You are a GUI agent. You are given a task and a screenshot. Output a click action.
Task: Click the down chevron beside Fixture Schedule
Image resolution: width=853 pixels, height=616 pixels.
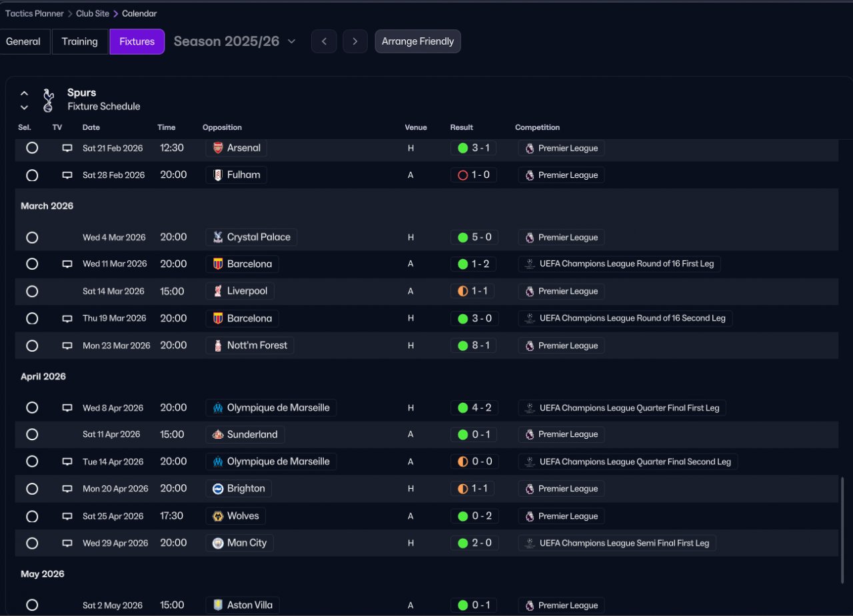click(x=24, y=107)
